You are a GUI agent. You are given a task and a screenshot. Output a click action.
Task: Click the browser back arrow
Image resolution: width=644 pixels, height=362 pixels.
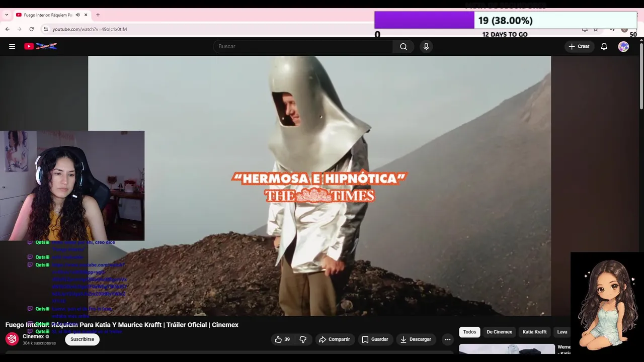pos(7,29)
